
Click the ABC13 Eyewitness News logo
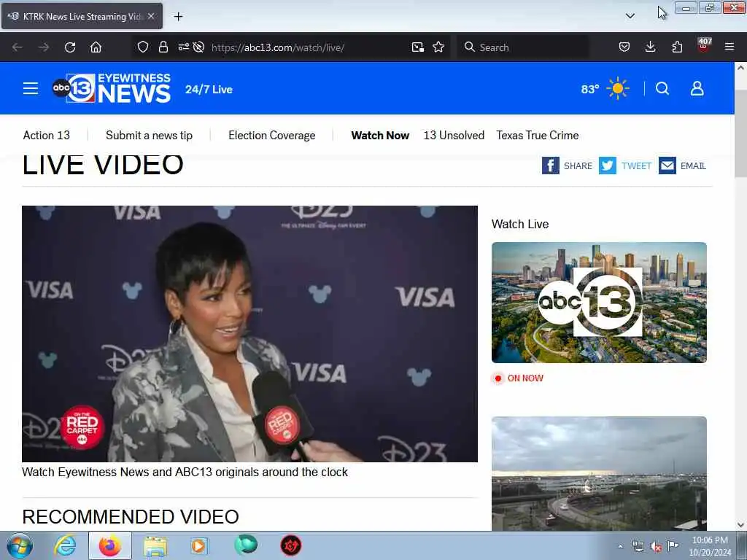(111, 88)
